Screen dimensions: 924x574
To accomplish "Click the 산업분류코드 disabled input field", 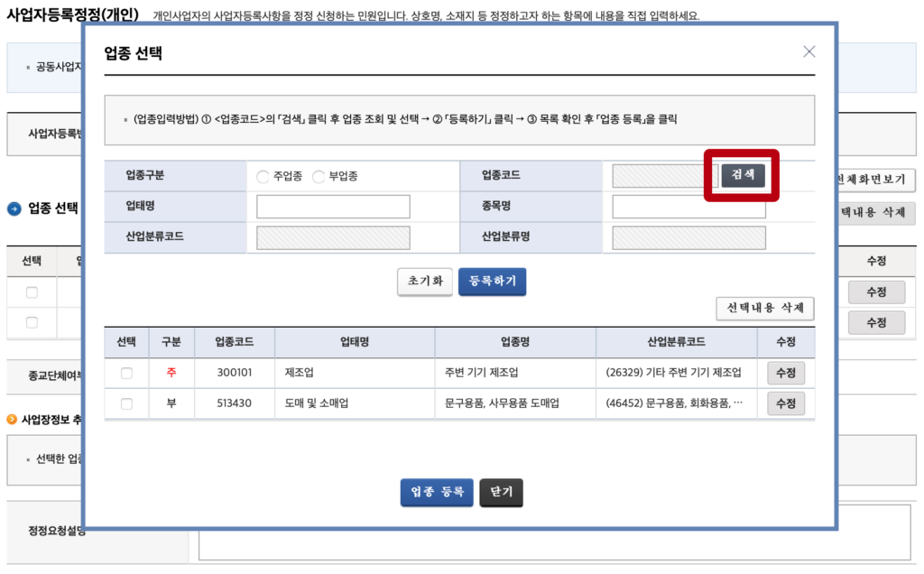I will pyautogui.click(x=333, y=238).
